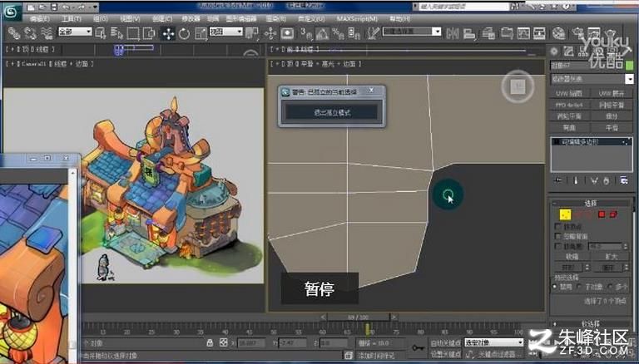Image resolution: width=639 pixels, height=364 pixels.
Task: Select Polygon sub-object red square icon
Action: (x=602, y=214)
